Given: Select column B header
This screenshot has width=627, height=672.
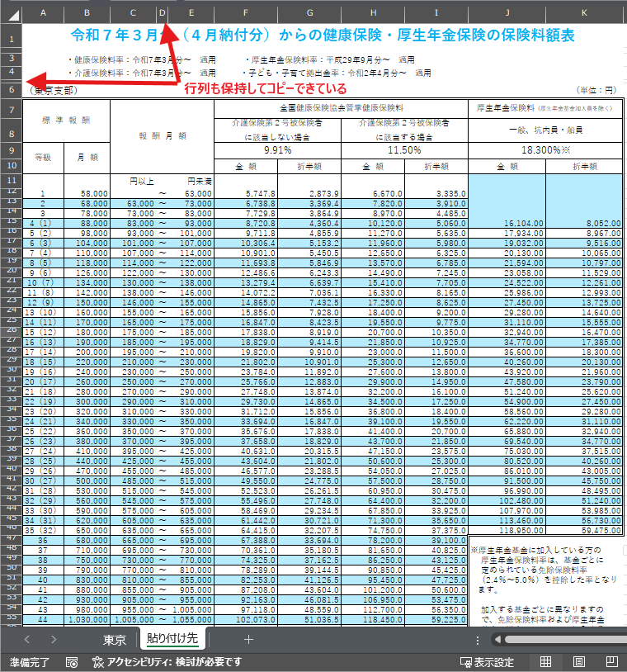Looking at the screenshot, I should [x=87, y=13].
